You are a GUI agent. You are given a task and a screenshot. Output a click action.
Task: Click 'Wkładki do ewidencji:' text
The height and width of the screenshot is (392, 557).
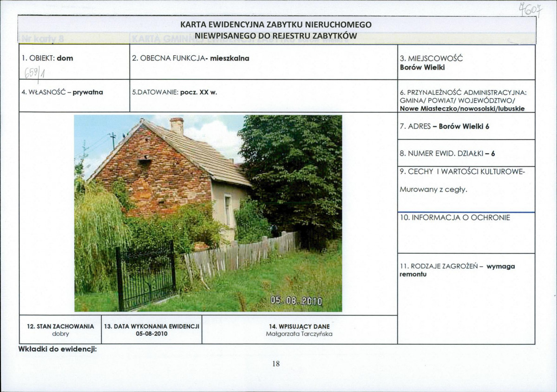click(x=58, y=349)
